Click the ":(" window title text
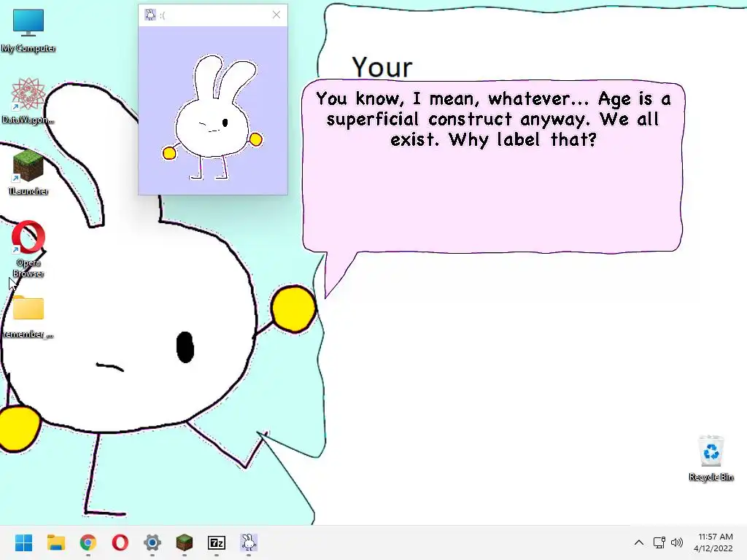This screenshot has height=560, width=747. tap(163, 15)
